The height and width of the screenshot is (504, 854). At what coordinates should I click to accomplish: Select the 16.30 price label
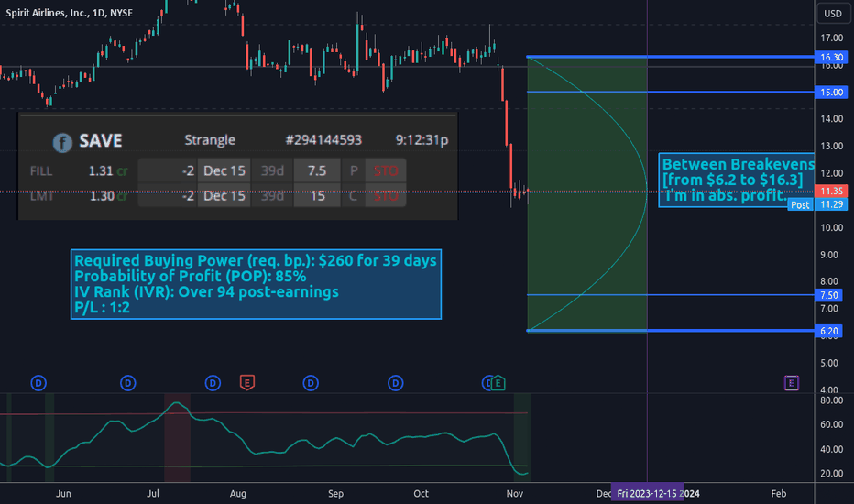831,57
